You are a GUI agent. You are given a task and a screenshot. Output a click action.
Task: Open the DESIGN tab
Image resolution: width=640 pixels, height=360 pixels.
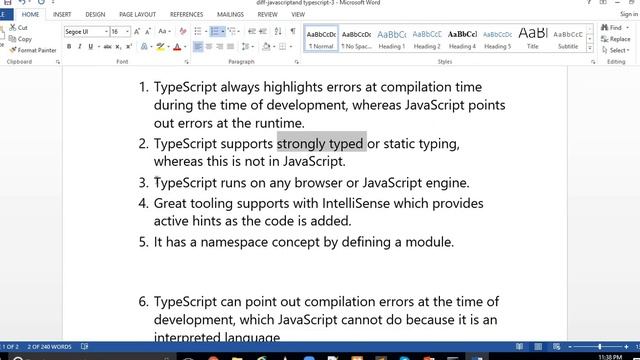[95, 14]
